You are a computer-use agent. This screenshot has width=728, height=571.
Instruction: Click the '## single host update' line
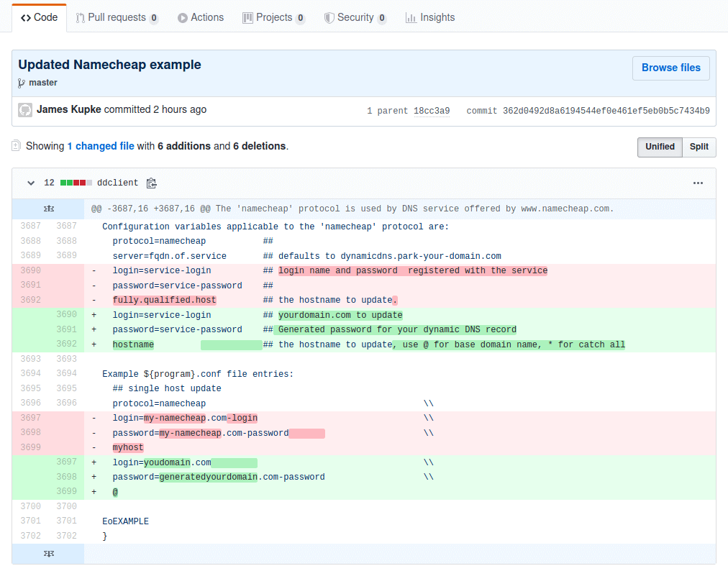pyautogui.click(x=400, y=388)
